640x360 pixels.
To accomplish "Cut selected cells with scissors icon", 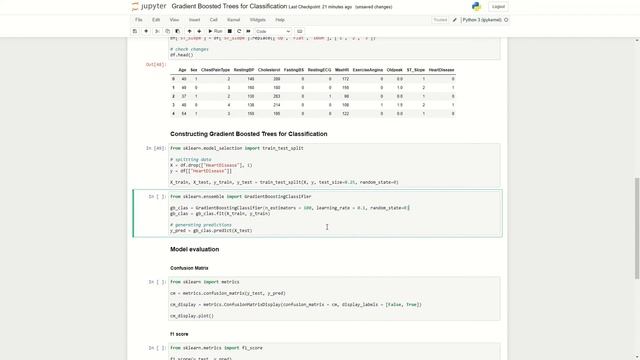I will 157,31.
